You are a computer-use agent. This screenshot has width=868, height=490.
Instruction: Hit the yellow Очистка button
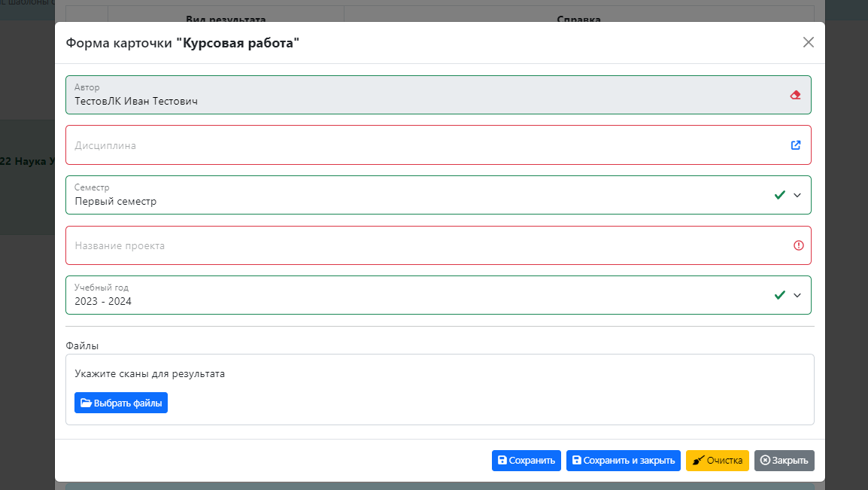717,461
